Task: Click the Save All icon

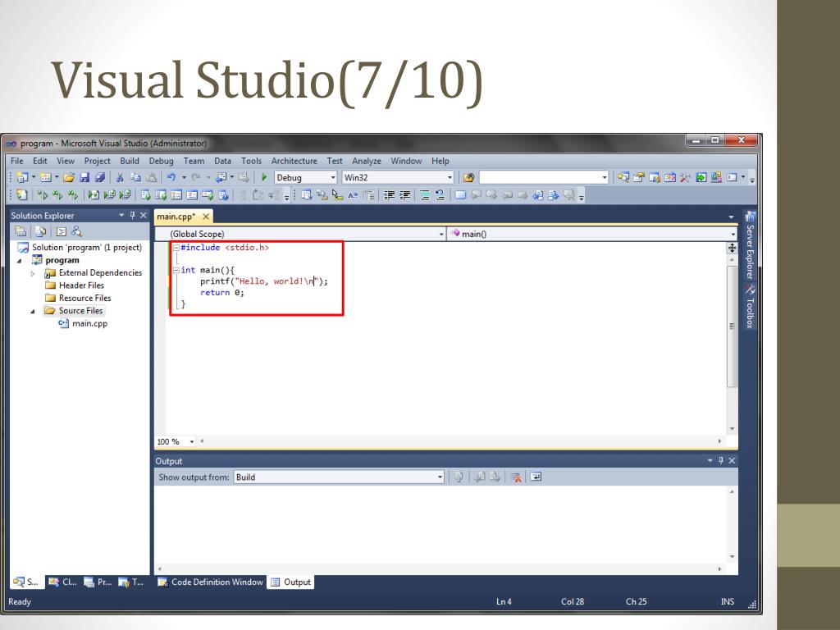Action: 99,177
